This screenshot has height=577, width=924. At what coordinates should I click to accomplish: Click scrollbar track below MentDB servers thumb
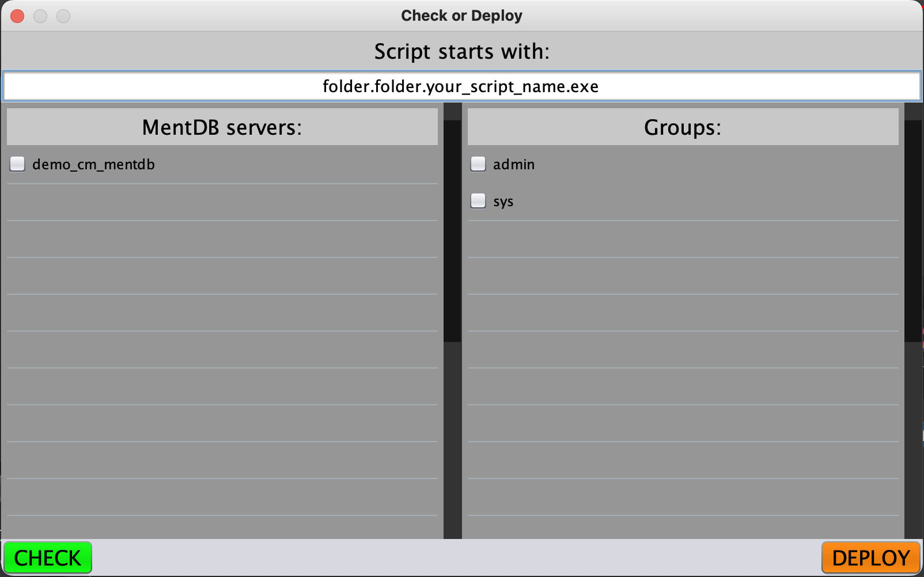[452, 438]
